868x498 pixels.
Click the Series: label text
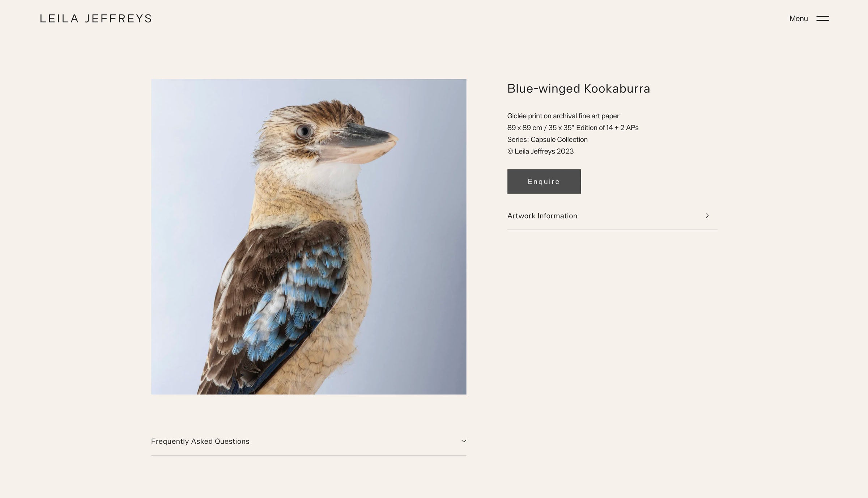518,140
